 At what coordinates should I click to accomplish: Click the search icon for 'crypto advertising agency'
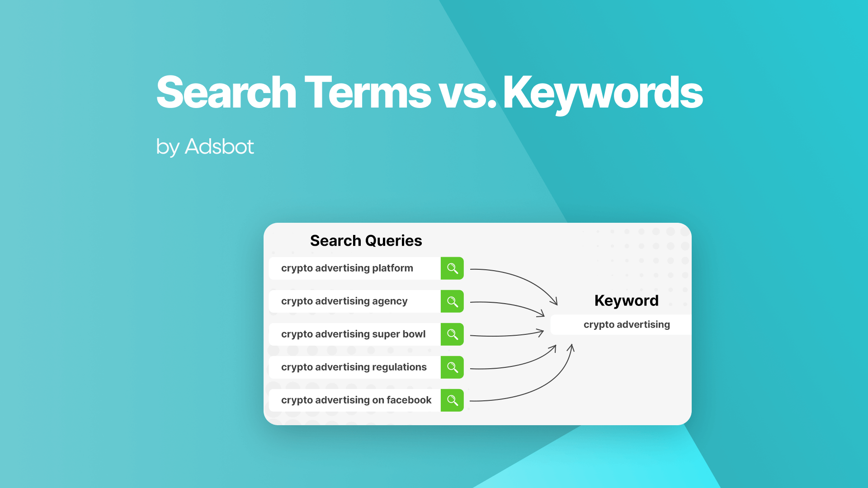click(452, 301)
